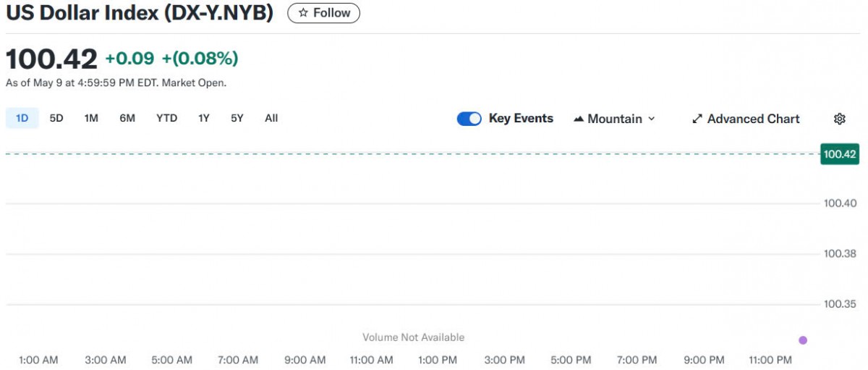Switch chart to 1Y range
868x370 pixels.
point(204,118)
